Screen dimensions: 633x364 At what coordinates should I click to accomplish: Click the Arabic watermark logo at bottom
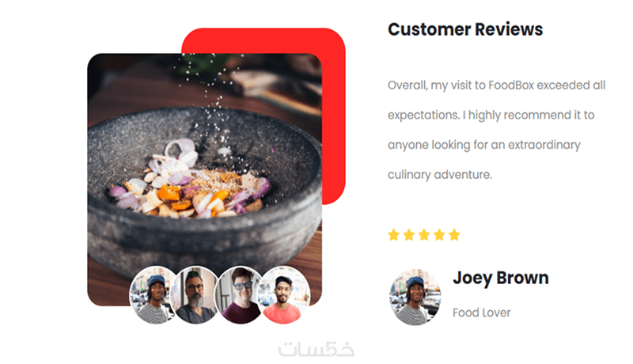pos(316,350)
